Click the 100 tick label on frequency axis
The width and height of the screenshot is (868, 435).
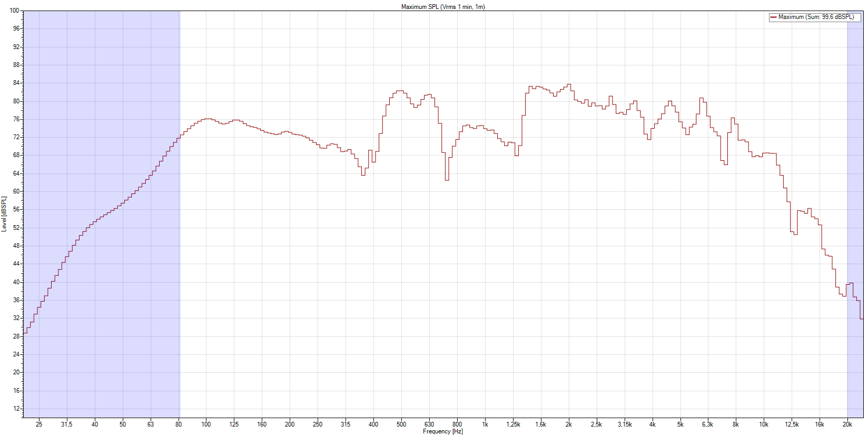pyautogui.click(x=206, y=424)
